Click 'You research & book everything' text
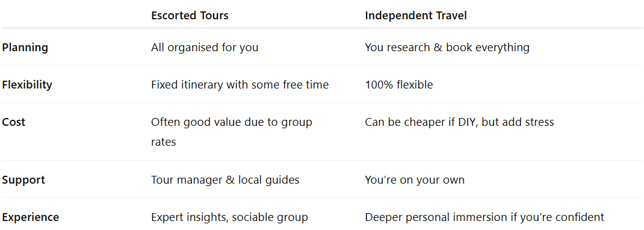The height and width of the screenshot is (230, 644). (447, 47)
